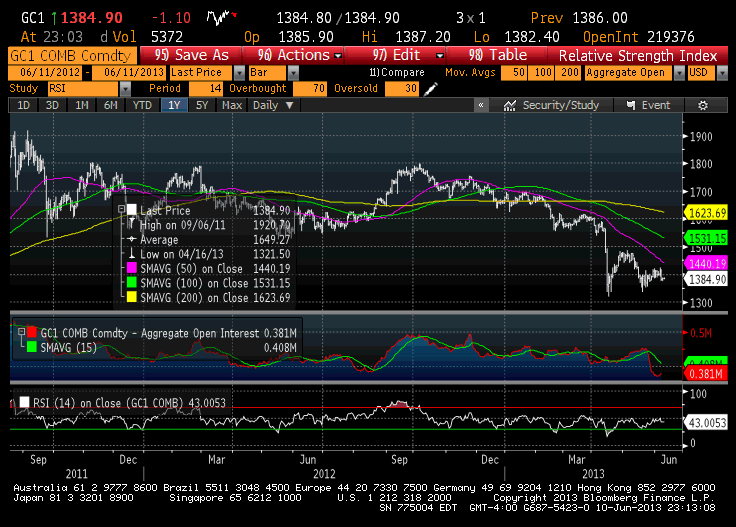Image resolution: width=736 pixels, height=527 pixels.
Task: Select the 3D range tab
Action: (x=52, y=105)
